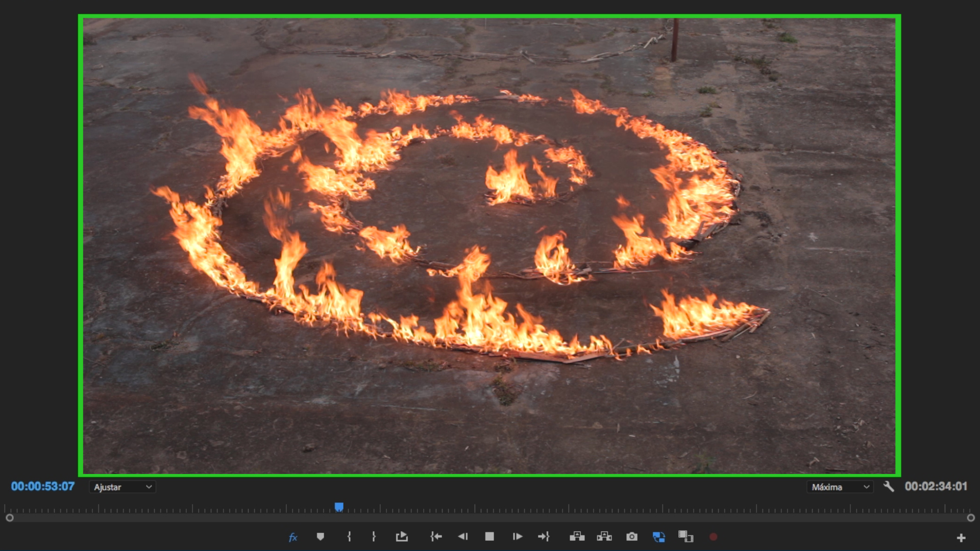Viewport: 980px width, 551px height.
Task: Open the wrench settings menu
Action: (x=889, y=487)
